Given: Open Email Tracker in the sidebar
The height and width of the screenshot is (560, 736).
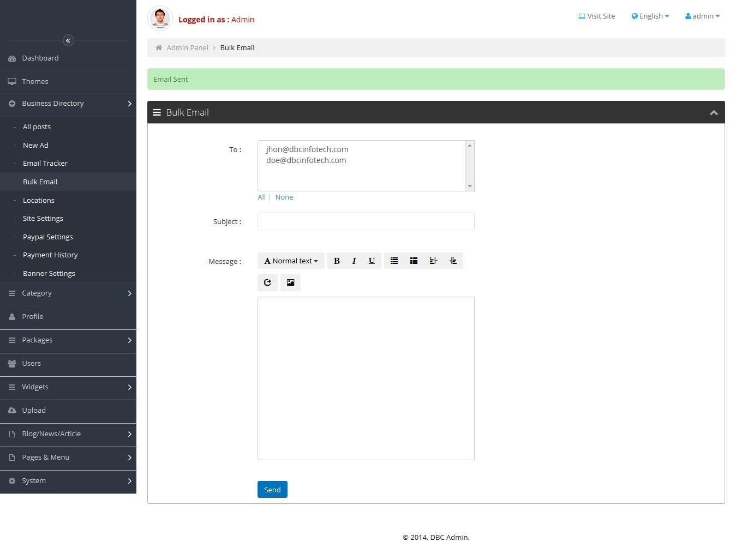Looking at the screenshot, I should 68,164.
